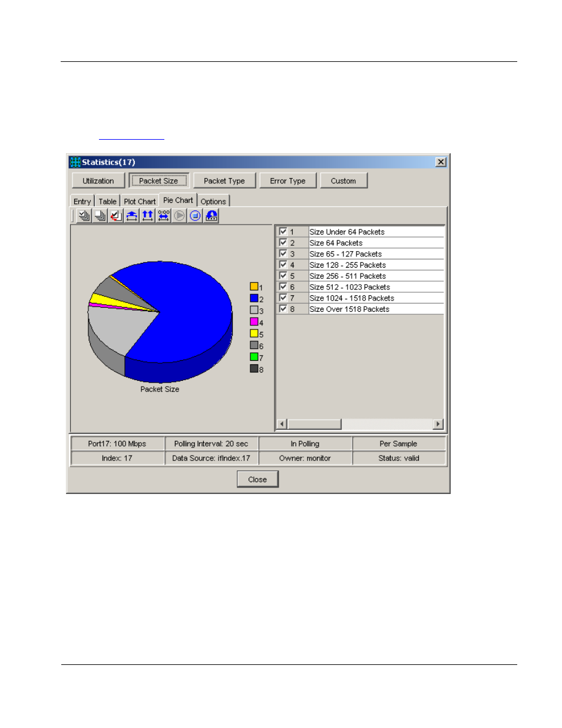Click the blue curved-arrow reset toolbar icon
Screen dimensions: 562x728
(x=211, y=216)
